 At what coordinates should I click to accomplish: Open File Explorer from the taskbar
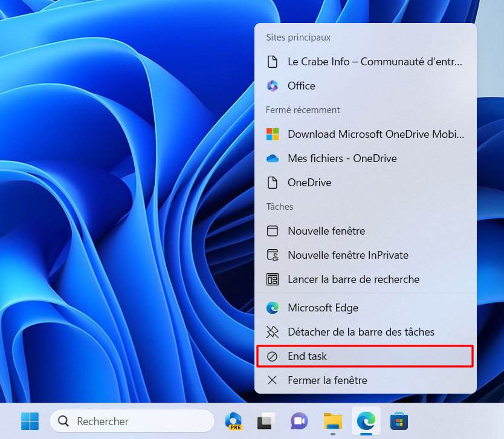(333, 421)
